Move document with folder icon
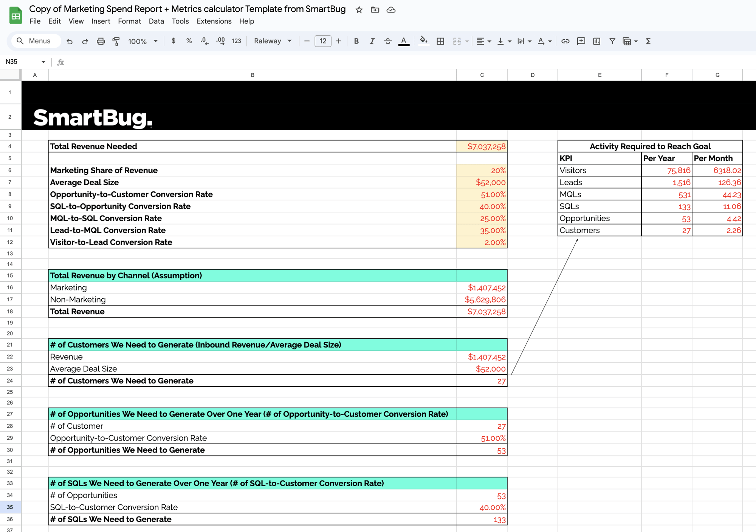 coord(375,10)
